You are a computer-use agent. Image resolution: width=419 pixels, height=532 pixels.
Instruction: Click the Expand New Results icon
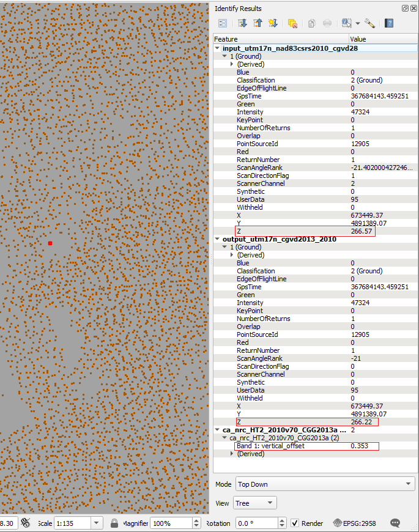[273, 23]
